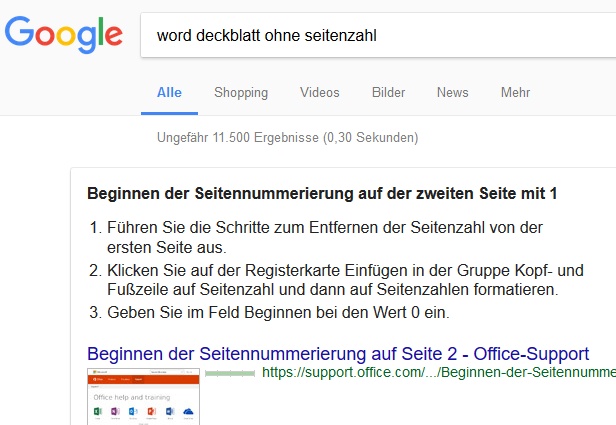Click the 'Ungefähr 11.500 Ergebnisse' text
The width and height of the screenshot is (616, 425).
tap(288, 137)
